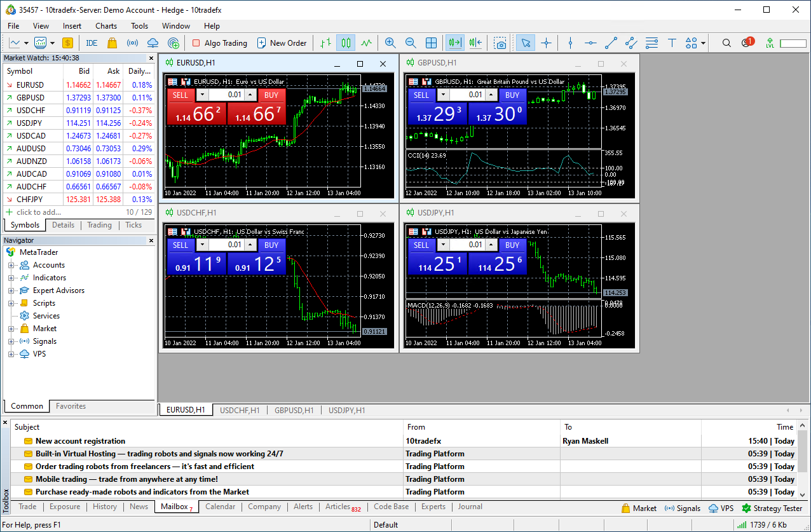Screen dimensions: 811x532
Task: Select the trendline drawing tool
Action: click(611, 43)
